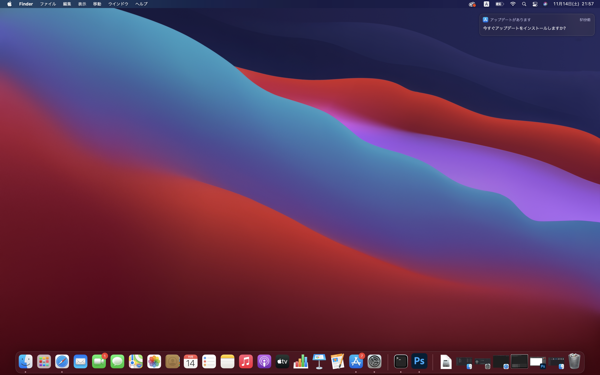600x375 pixels.
Task: Open the Notes app
Action: [227, 361]
